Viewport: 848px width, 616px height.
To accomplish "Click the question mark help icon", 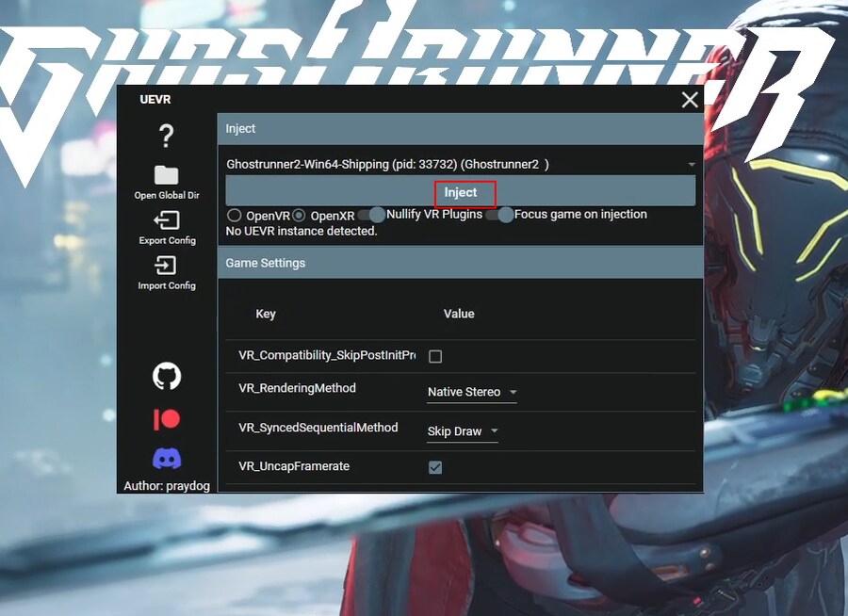I will [x=167, y=136].
